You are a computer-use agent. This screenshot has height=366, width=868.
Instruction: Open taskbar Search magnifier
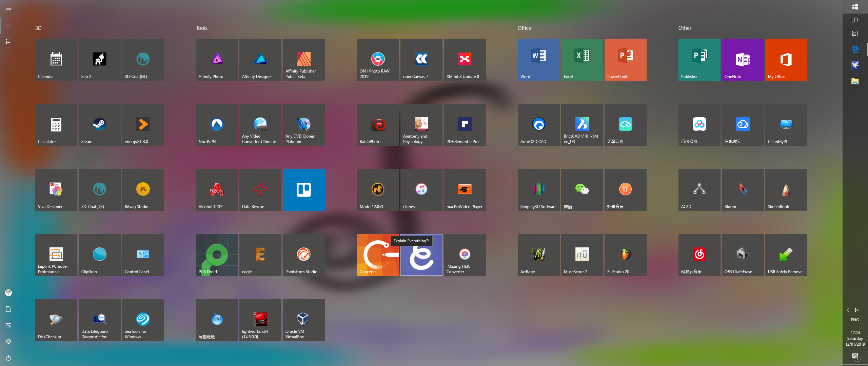pos(855,20)
